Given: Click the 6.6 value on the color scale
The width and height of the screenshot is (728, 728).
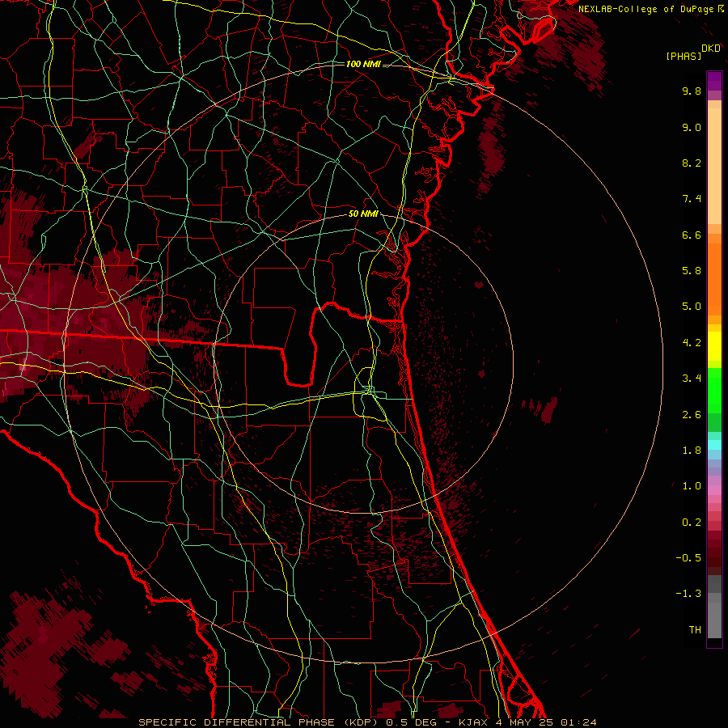Looking at the screenshot, I should [x=692, y=235].
